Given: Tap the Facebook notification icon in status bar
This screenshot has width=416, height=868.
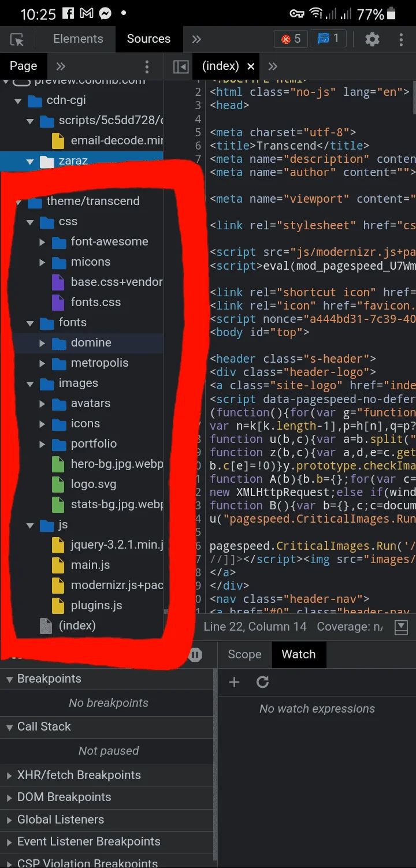Looking at the screenshot, I should (67, 14).
